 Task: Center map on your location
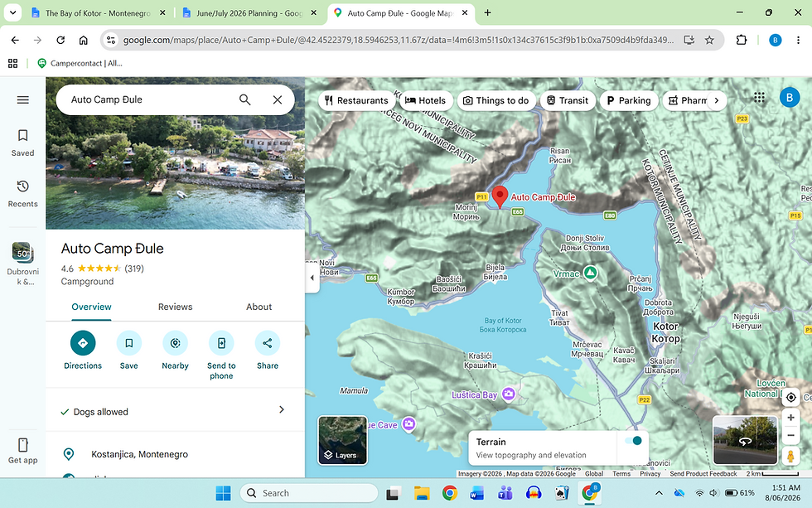coord(790,397)
